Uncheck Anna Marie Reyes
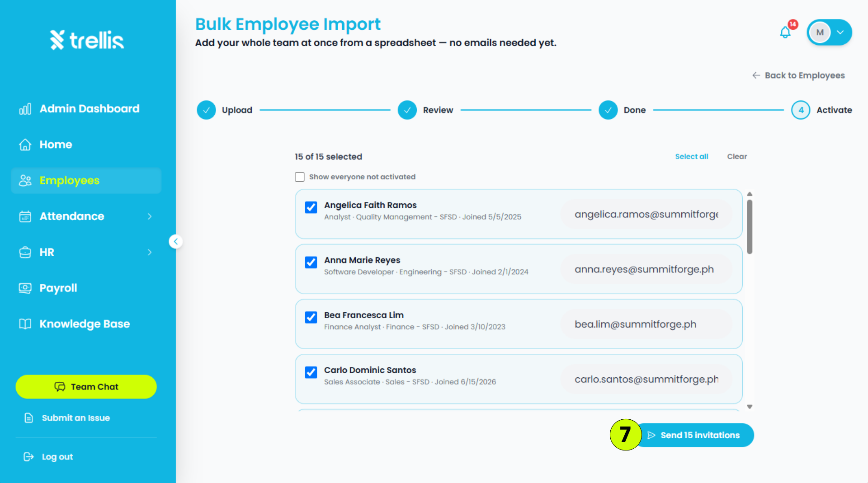This screenshot has height=483, width=868. pos(311,263)
